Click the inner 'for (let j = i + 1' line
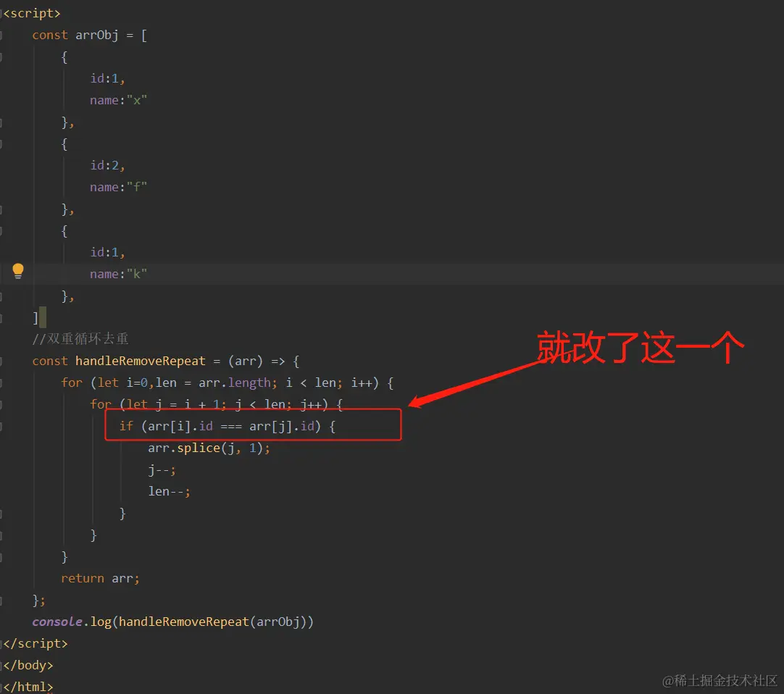 [x=217, y=404]
